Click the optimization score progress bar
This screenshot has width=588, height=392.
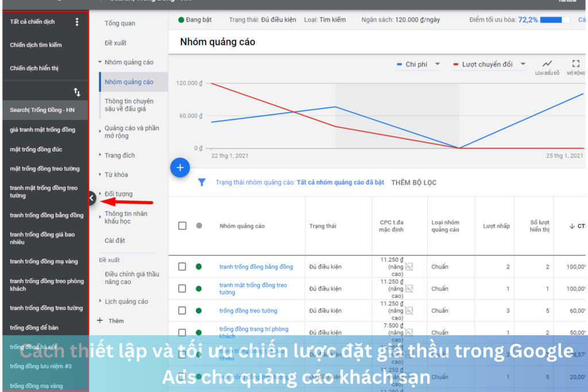[x=555, y=20]
